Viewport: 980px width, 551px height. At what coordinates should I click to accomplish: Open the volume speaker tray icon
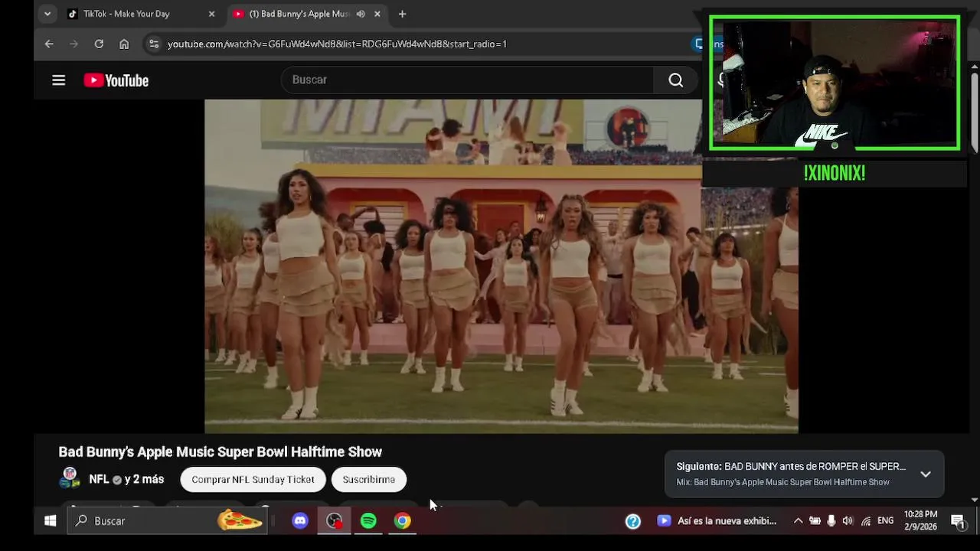click(x=848, y=521)
